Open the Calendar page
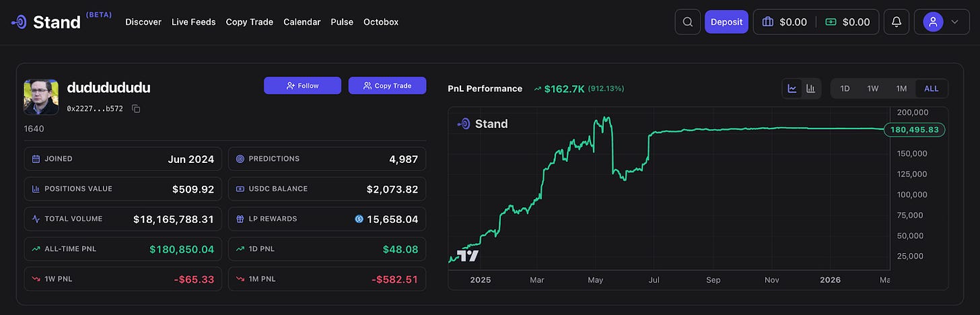The height and width of the screenshot is (315, 980). [302, 22]
